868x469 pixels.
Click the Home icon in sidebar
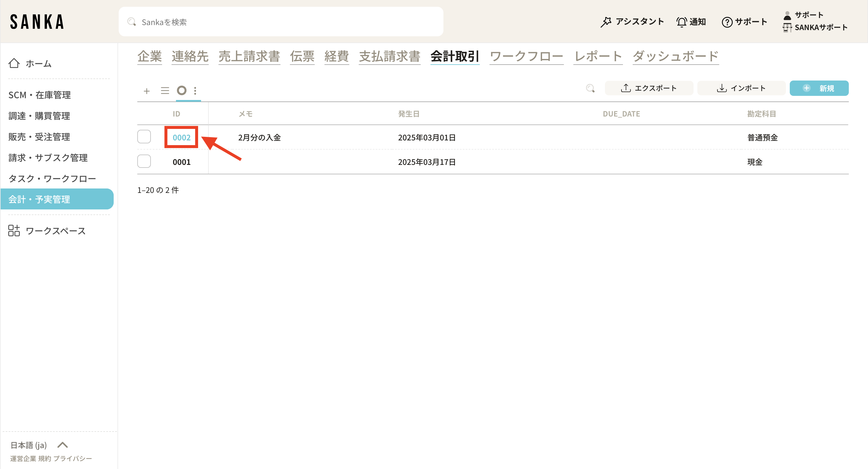click(x=14, y=63)
